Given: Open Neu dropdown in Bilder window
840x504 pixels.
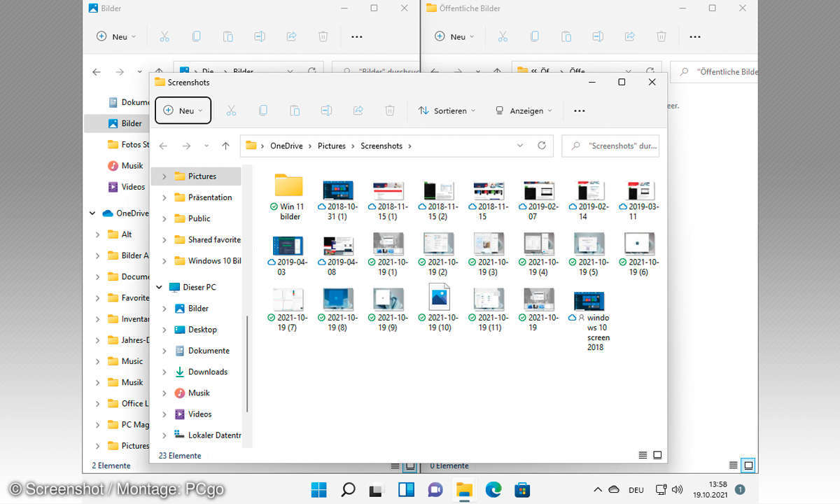Looking at the screenshot, I should 116,36.
